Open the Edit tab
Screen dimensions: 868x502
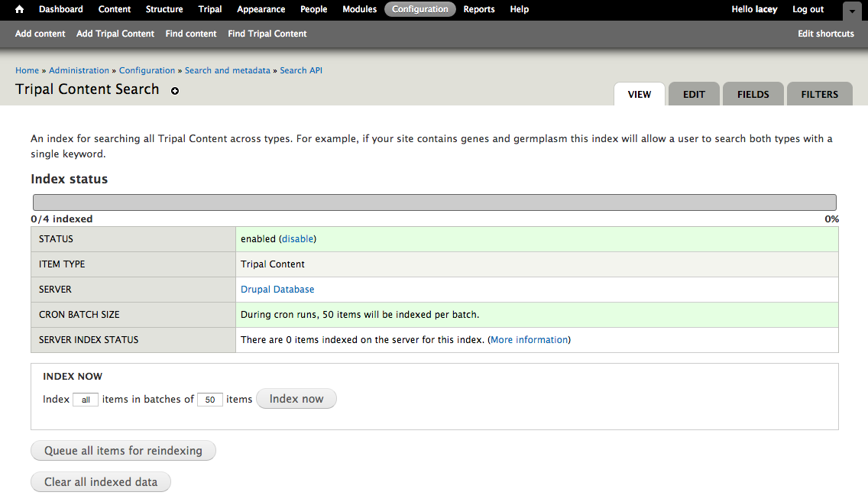694,94
